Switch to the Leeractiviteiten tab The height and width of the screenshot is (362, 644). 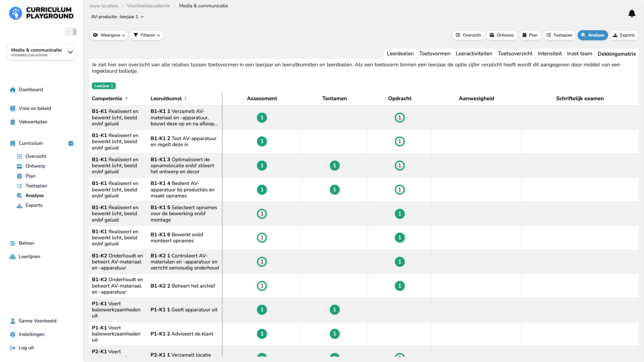(474, 53)
